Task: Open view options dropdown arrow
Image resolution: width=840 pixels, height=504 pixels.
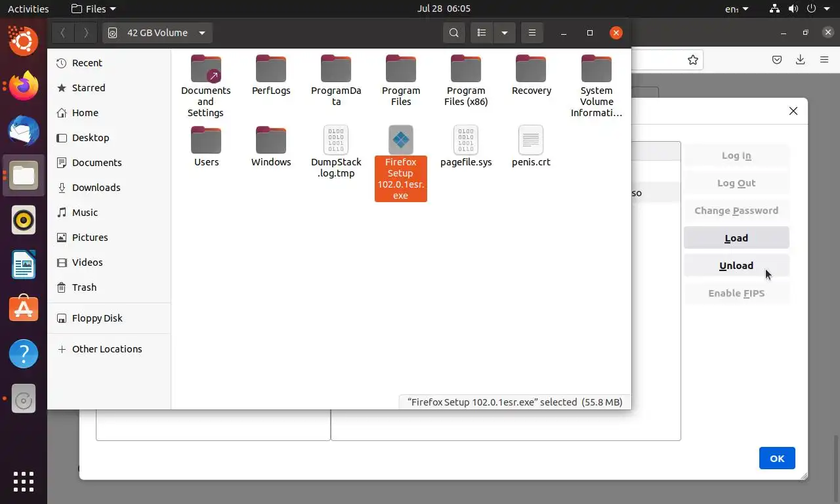Action: tap(504, 33)
